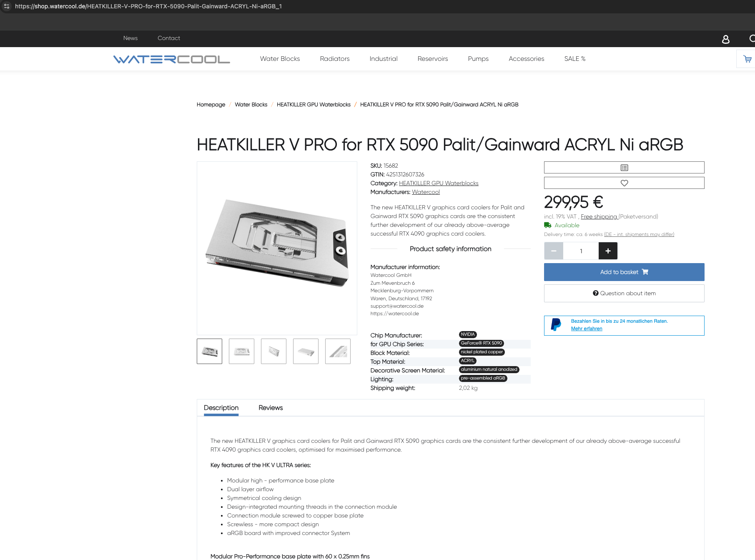Open Mehr erfahren PayPal link

pos(587,329)
